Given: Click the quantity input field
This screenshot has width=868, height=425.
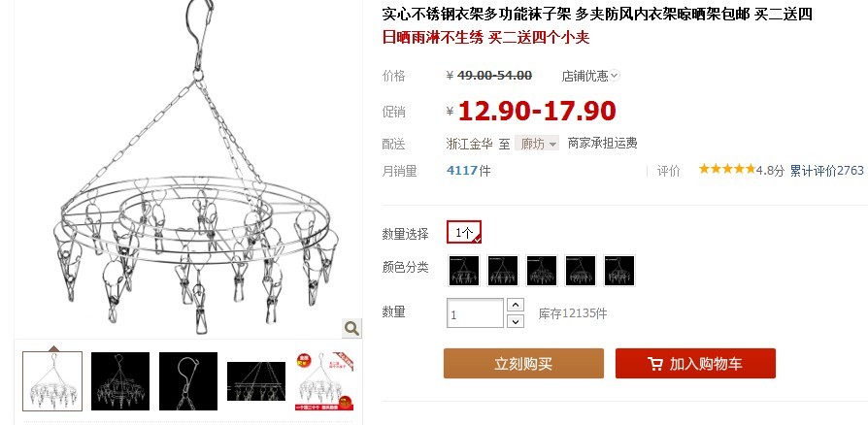Looking at the screenshot, I should tap(475, 313).
